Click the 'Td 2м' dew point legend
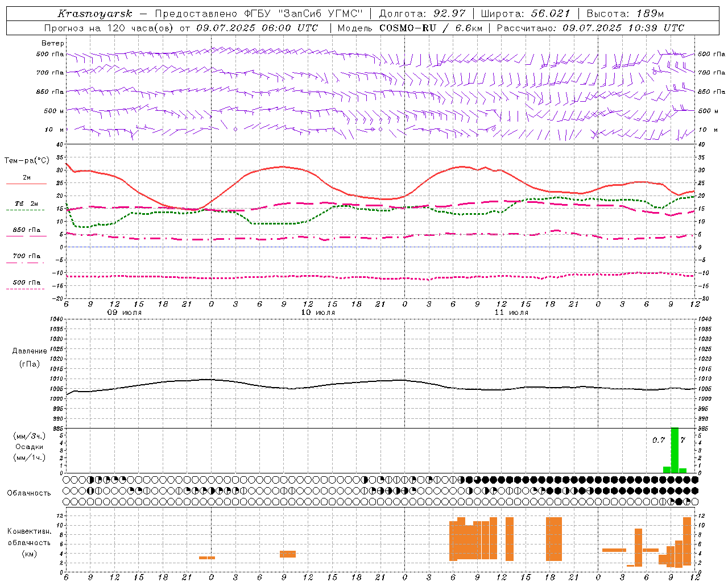Viewport: 728px width, 582px height. (x=27, y=203)
